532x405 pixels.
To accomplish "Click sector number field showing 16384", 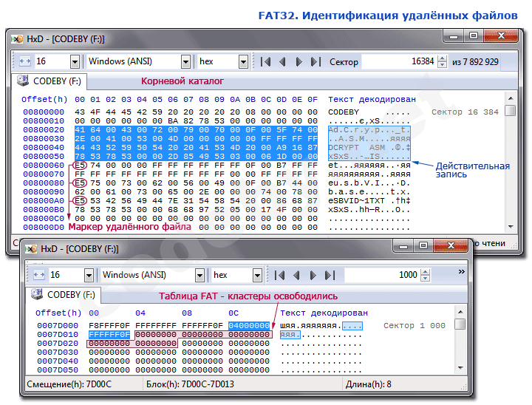I will 399,62.
